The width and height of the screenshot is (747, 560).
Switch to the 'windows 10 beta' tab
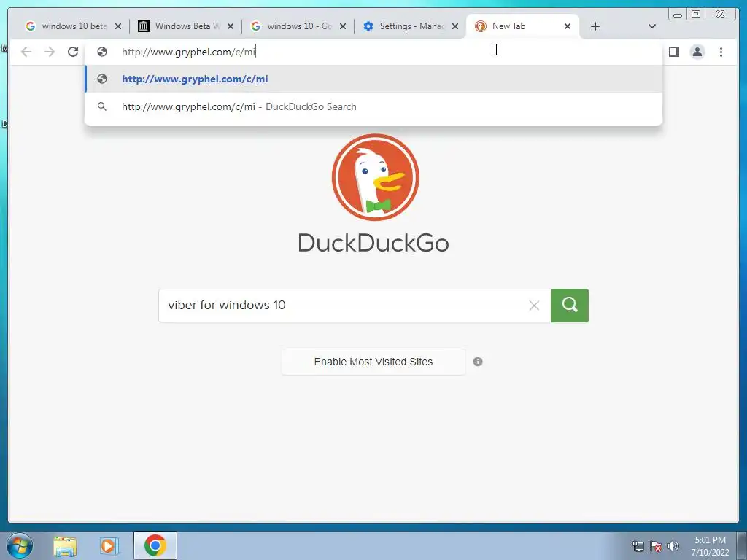click(73, 26)
